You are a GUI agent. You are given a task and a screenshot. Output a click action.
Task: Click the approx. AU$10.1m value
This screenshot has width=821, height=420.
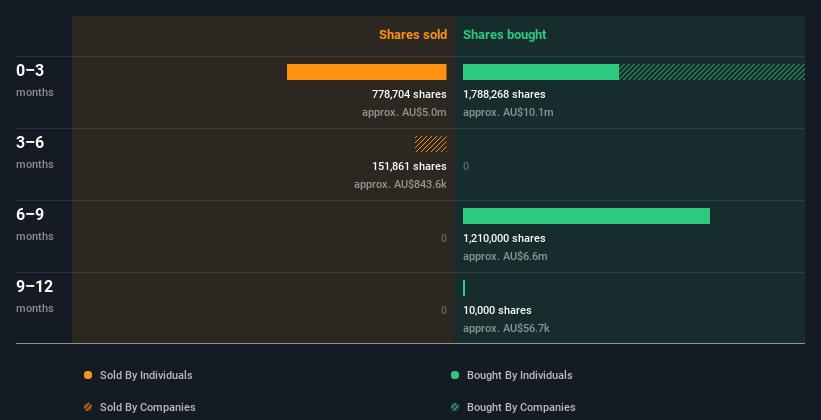[508, 113]
